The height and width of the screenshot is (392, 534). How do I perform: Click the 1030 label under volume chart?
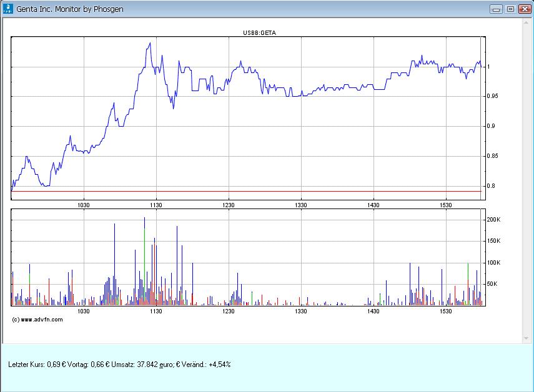(x=84, y=311)
